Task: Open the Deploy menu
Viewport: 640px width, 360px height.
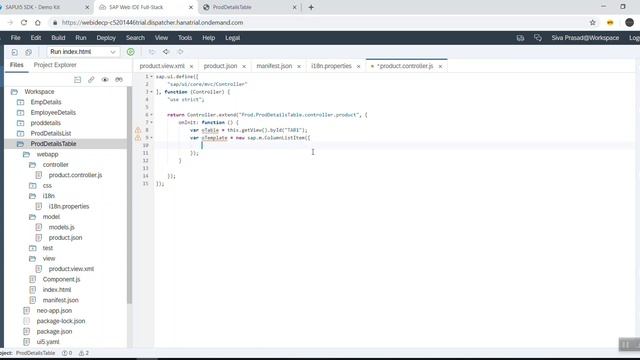Action: (106, 38)
